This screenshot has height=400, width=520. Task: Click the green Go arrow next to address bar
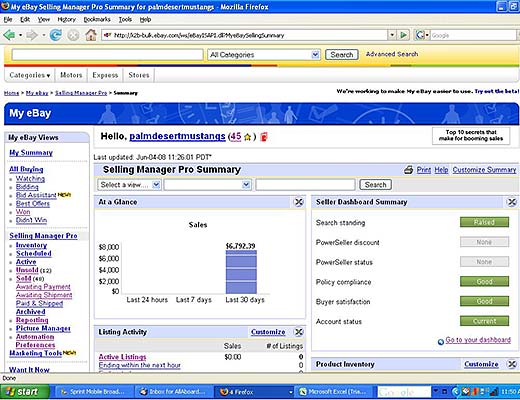[403, 35]
